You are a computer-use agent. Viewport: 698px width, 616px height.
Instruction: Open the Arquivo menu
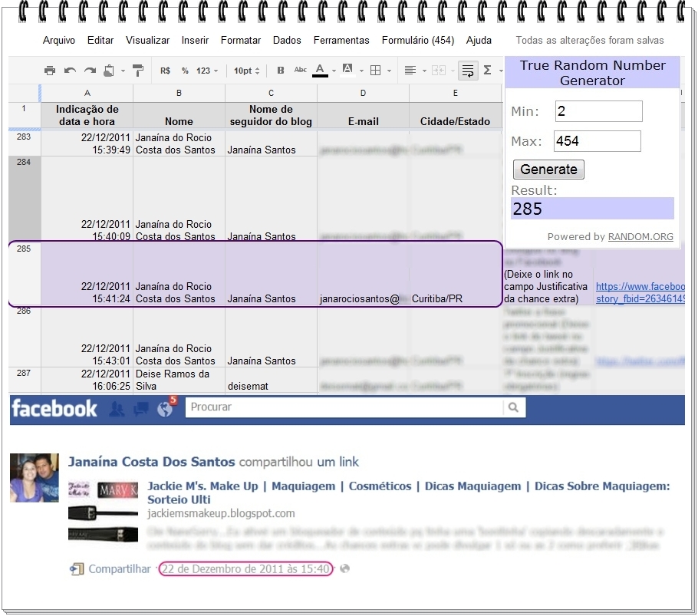[59, 40]
